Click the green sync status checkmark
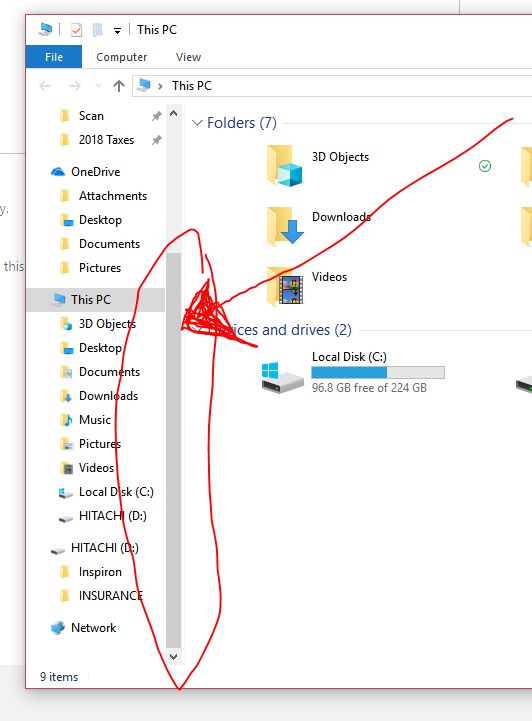 485,166
